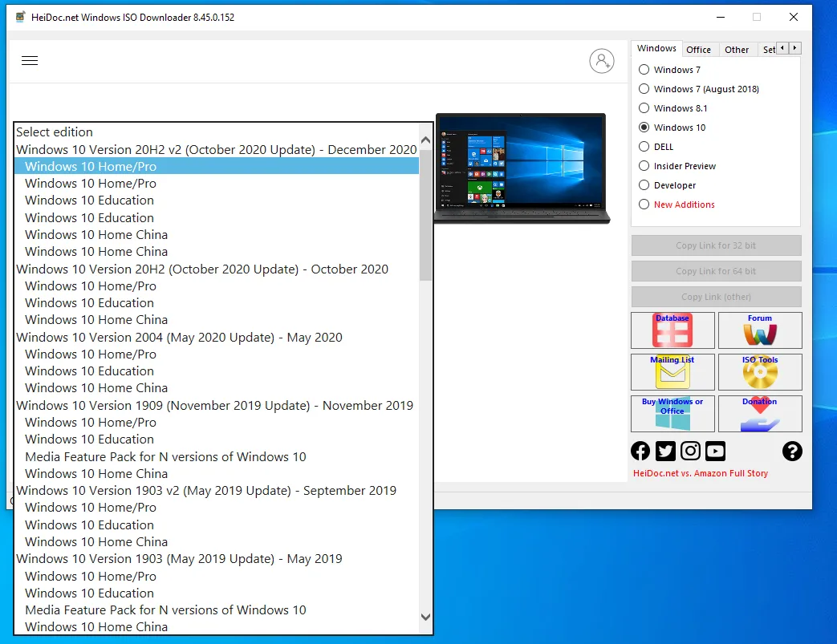The width and height of the screenshot is (837, 644).
Task: Choose Windows 10 Home/Pro under Version 1909
Action: click(x=217, y=422)
